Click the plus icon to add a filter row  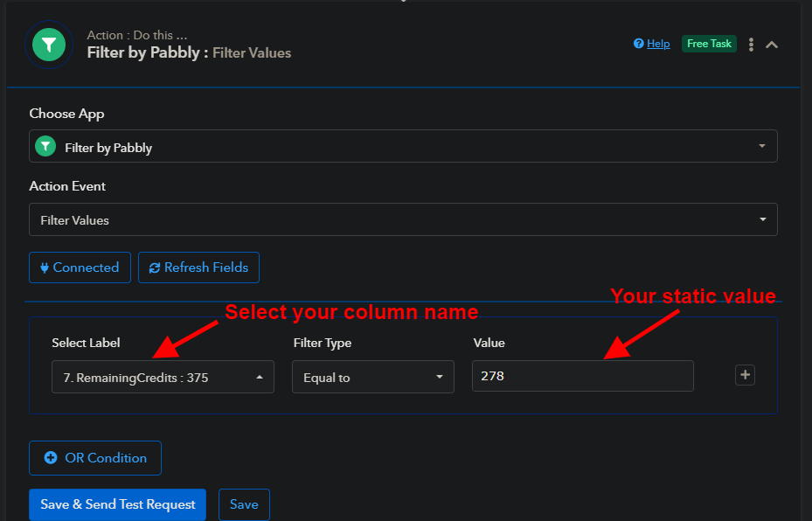745,375
